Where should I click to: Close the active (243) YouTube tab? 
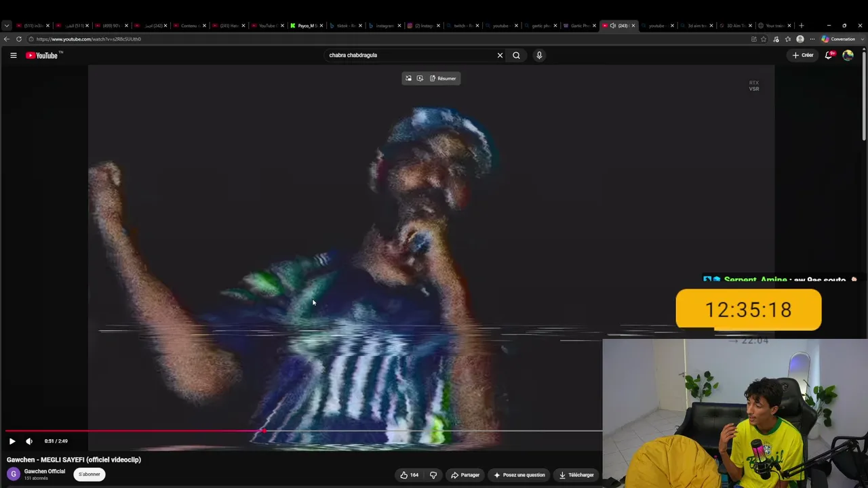point(633,26)
